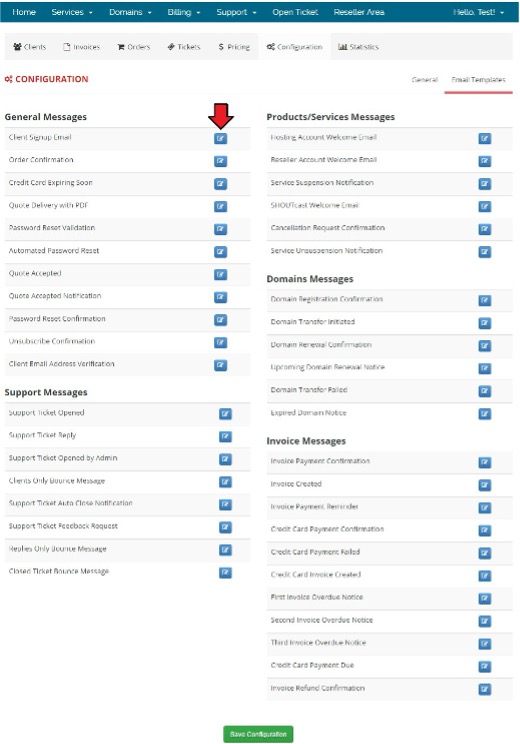Expand the Services dropdown menu
Screen dimensions: 520x744
pos(72,12)
